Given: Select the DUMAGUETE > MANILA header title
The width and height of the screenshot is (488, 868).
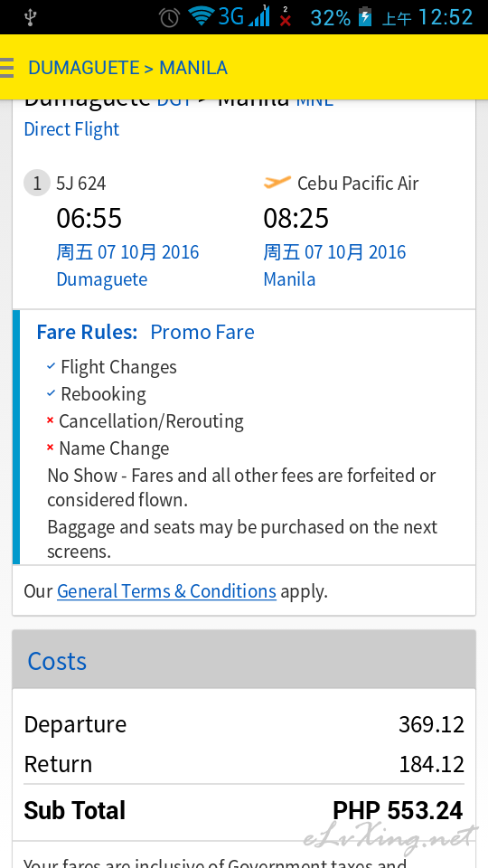Looking at the screenshot, I should [x=127, y=68].
